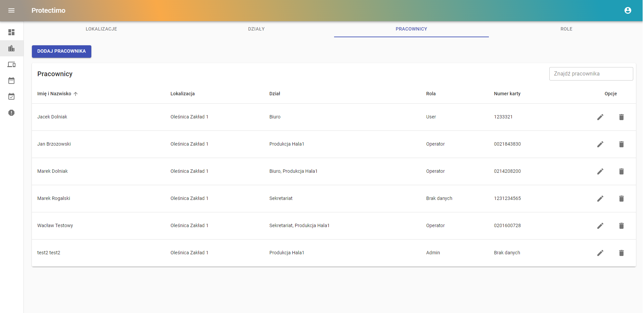This screenshot has height=313, width=644.
Task: Click the Dodaj pracownika button
Action: [61, 51]
